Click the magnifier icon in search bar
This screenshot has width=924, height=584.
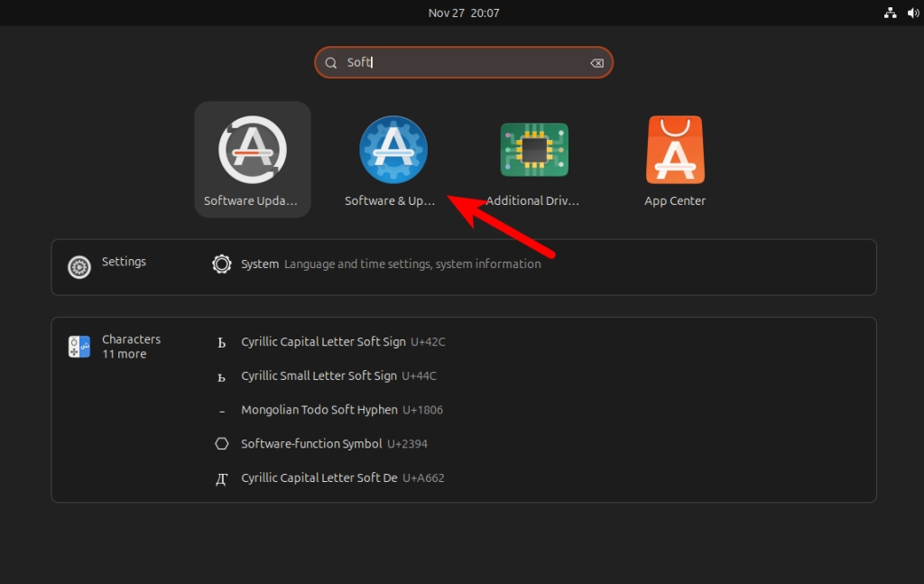coord(332,63)
